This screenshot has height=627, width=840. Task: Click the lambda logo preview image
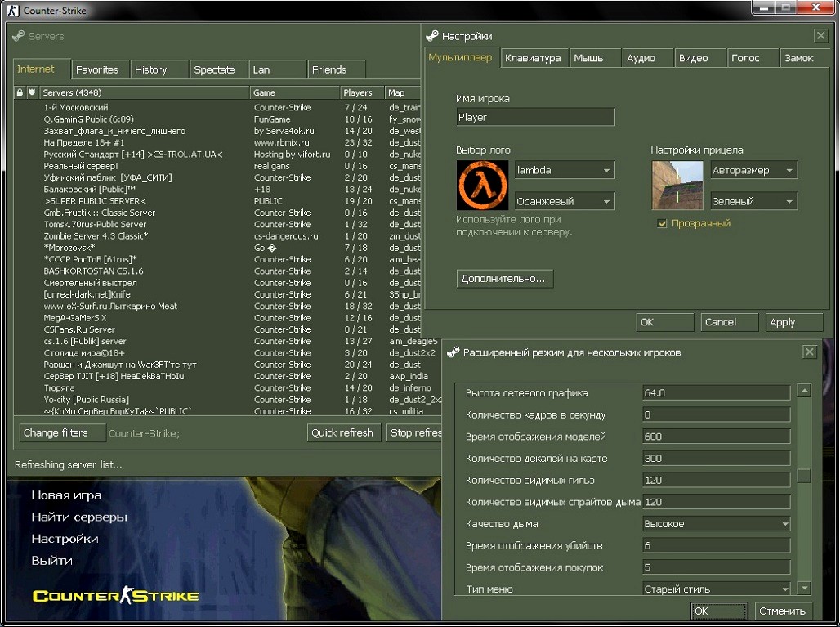[x=480, y=186]
